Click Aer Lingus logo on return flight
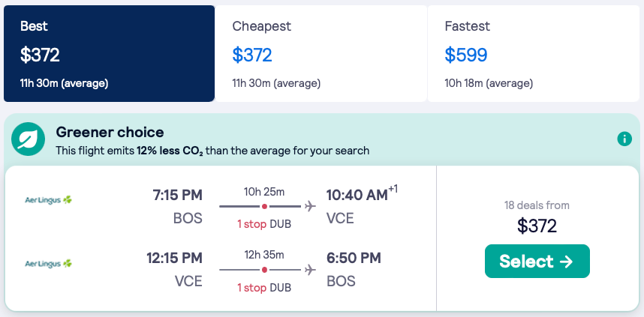 tap(49, 264)
